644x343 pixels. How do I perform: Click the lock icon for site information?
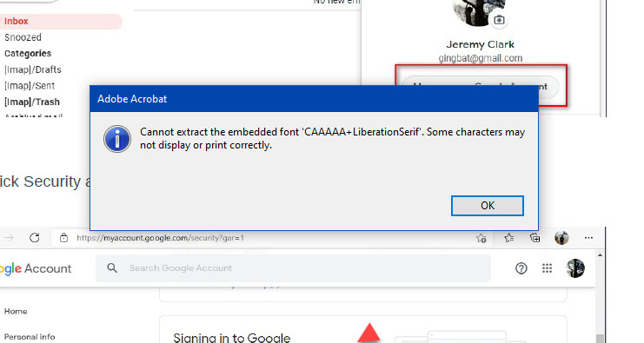pyautogui.click(x=63, y=238)
